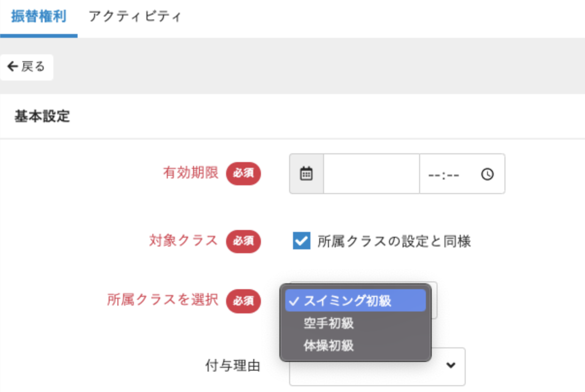Screen dimensions: 585x392
Task: Click the 必須 badge next to 有効期限
Action: [244, 174]
